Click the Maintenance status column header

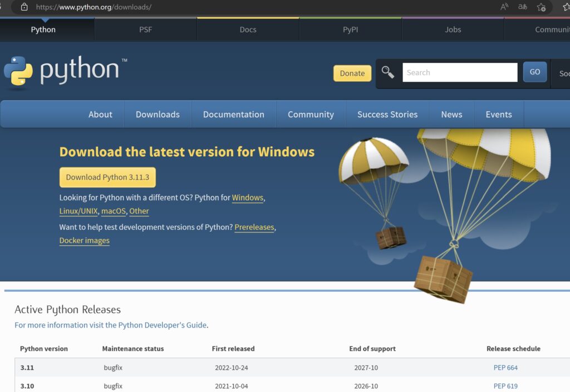(132, 349)
